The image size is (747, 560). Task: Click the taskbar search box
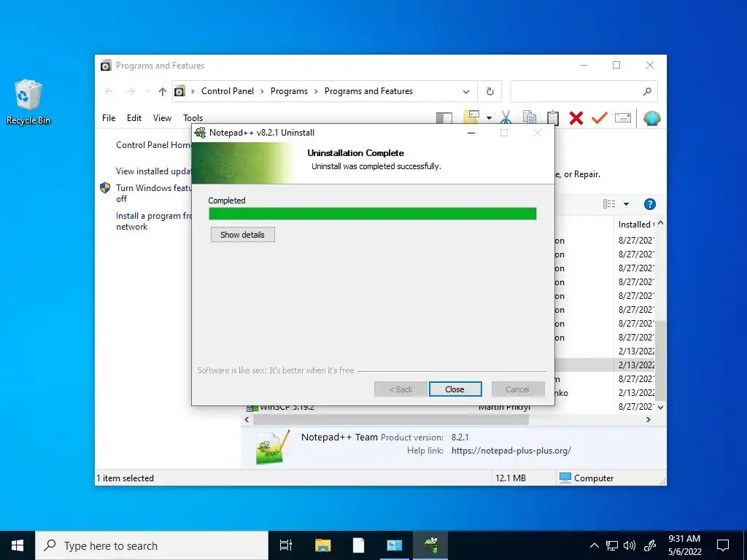click(x=152, y=545)
